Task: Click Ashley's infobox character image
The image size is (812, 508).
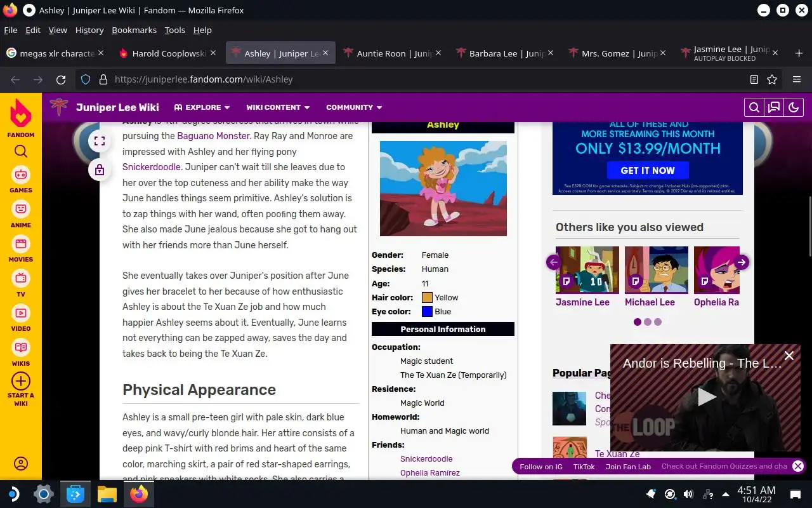Action: point(443,189)
